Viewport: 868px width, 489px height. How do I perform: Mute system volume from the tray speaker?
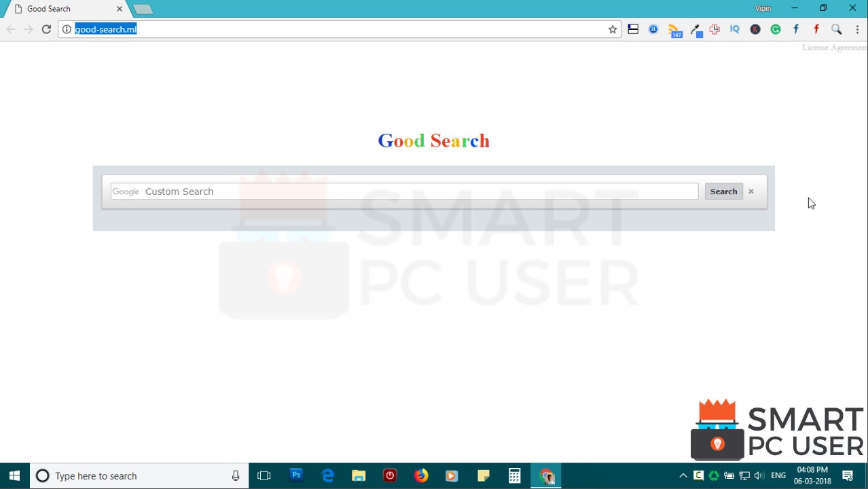[760, 475]
